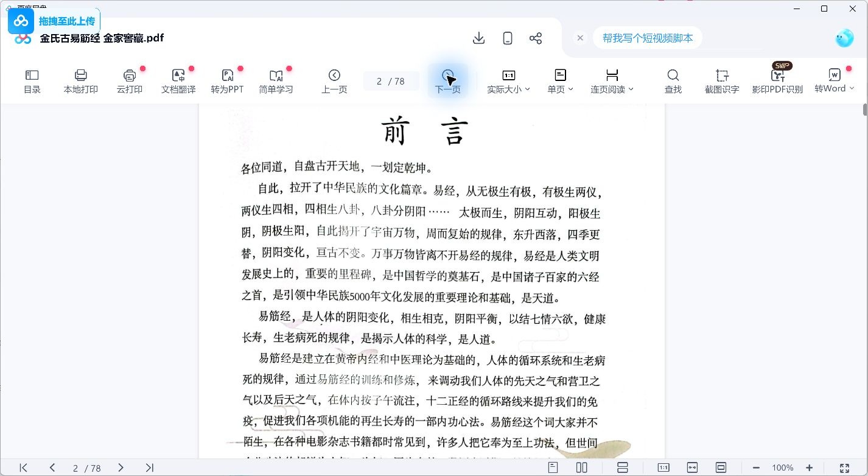Jump to last page in bottom bar
This screenshot has height=476, width=868.
[150, 467]
